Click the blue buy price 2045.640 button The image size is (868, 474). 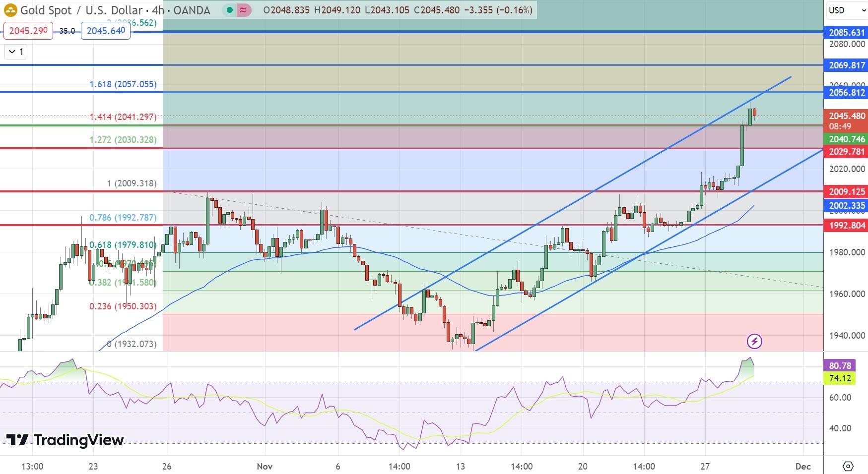(x=106, y=31)
